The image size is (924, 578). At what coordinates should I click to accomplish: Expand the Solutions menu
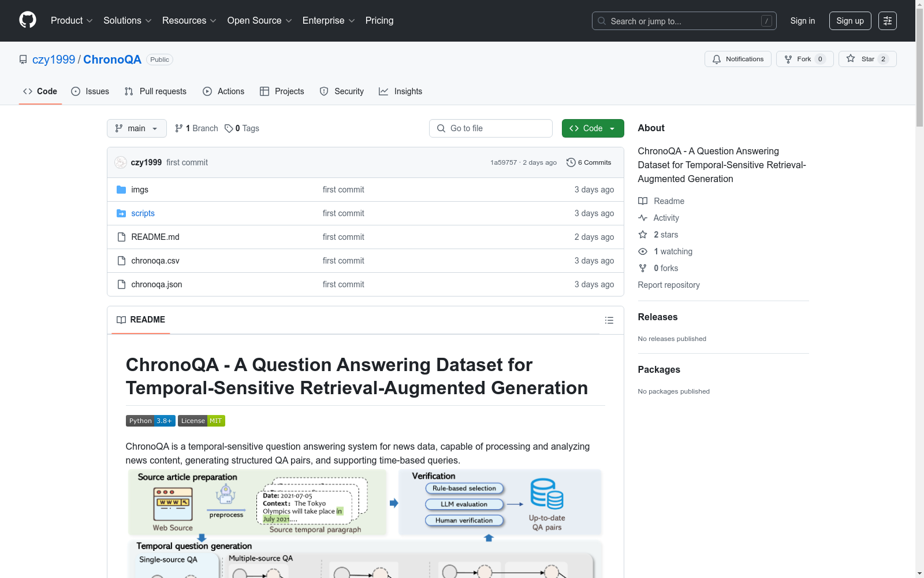pos(128,21)
